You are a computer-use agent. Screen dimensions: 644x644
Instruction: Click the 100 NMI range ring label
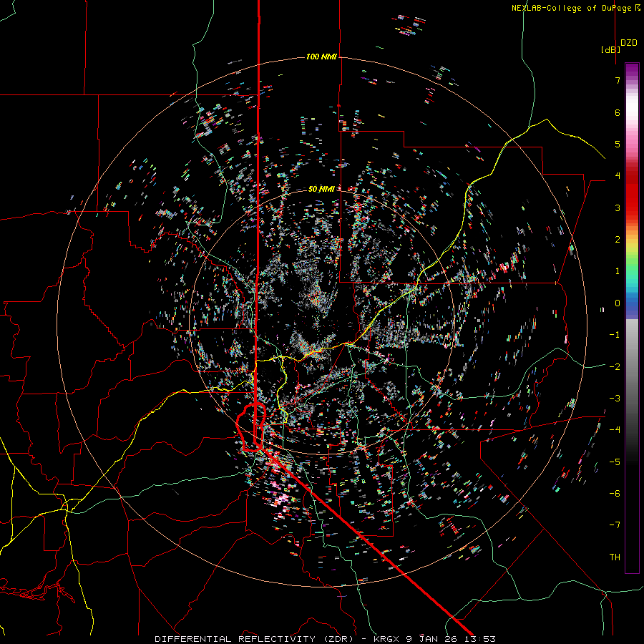coord(321,57)
